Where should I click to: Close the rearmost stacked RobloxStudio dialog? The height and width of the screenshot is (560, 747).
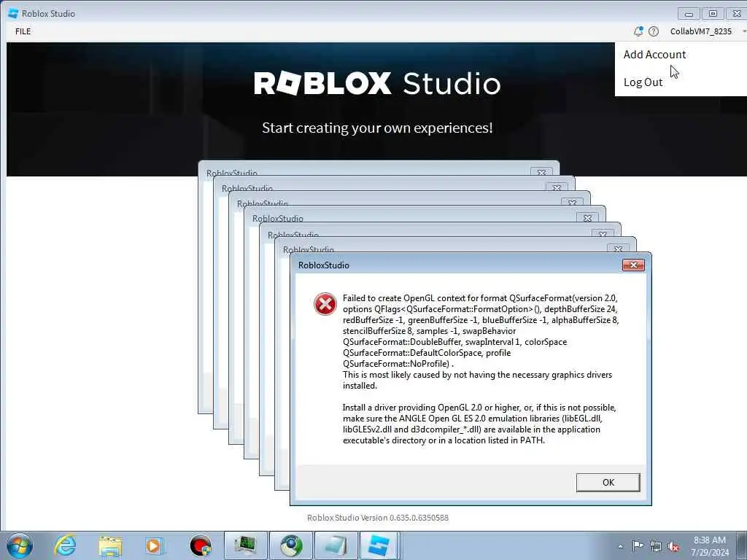pos(541,172)
